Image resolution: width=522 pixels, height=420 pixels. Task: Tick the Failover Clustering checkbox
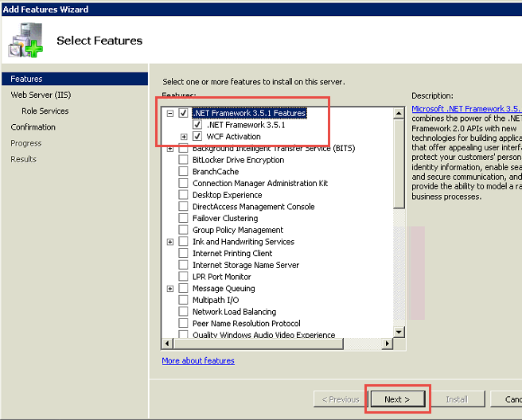click(183, 218)
